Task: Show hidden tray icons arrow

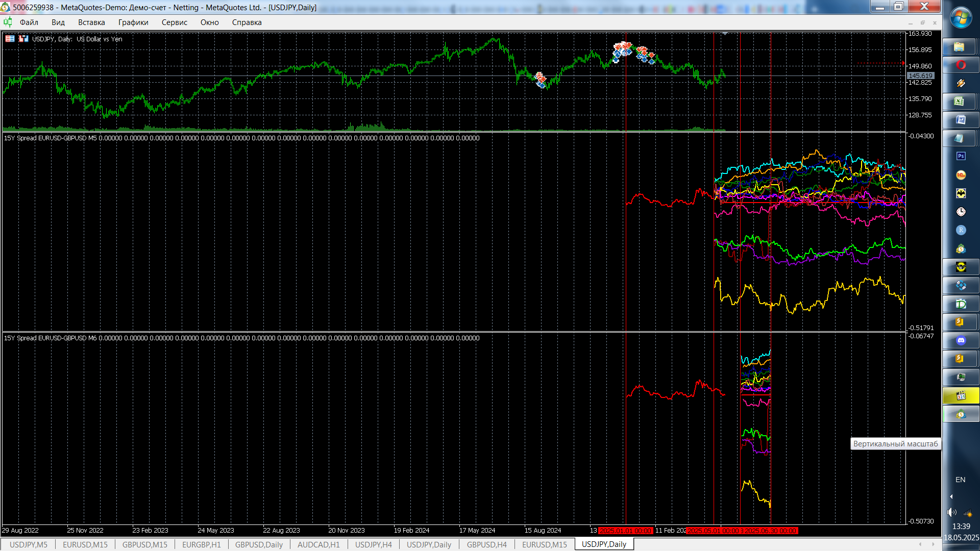Action: [x=951, y=496]
